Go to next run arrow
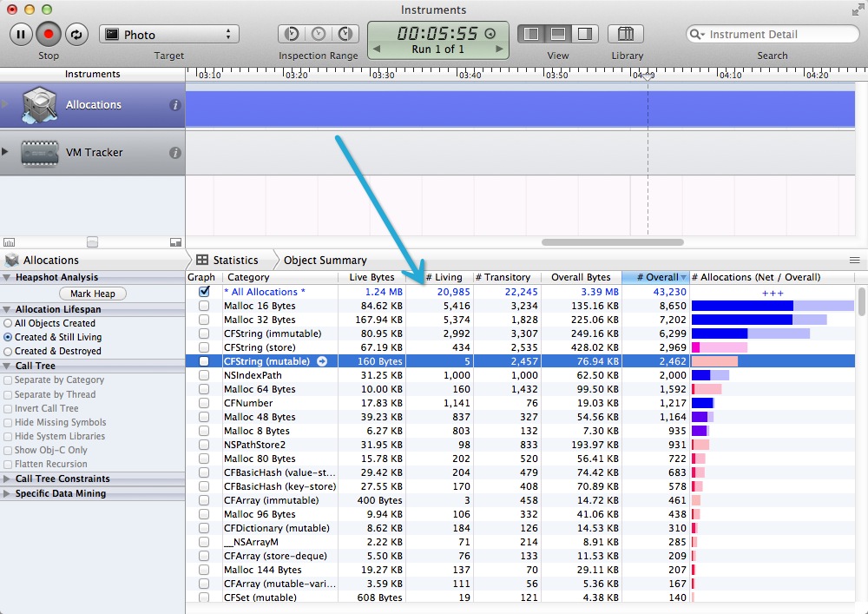 click(499, 50)
